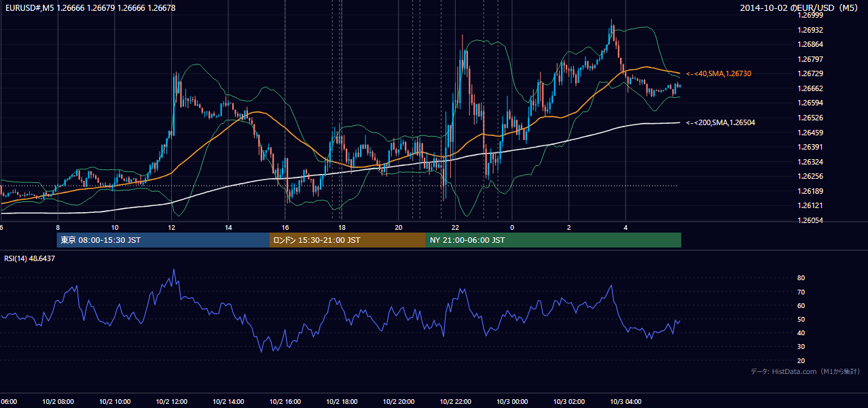Click the 10/2 18:00 time axis label

coord(342,401)
